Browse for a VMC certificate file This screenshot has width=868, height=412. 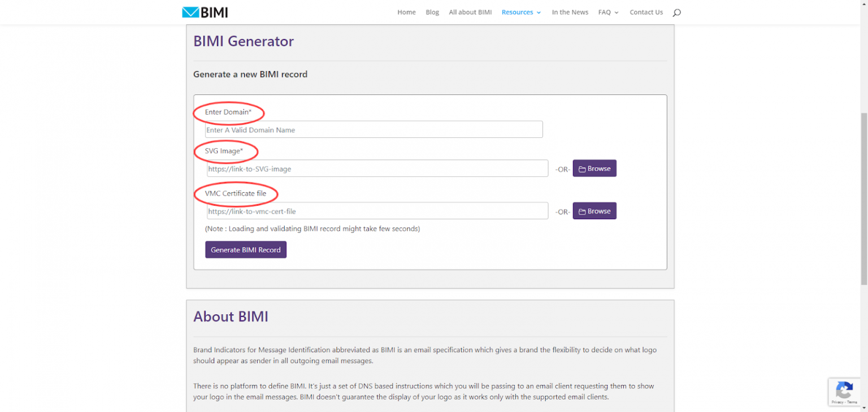pos(594,211)
